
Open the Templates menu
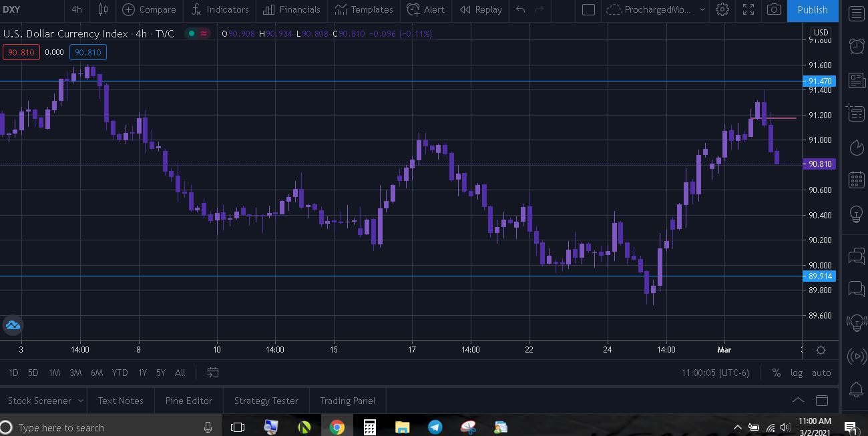click(x=364, y=9)
